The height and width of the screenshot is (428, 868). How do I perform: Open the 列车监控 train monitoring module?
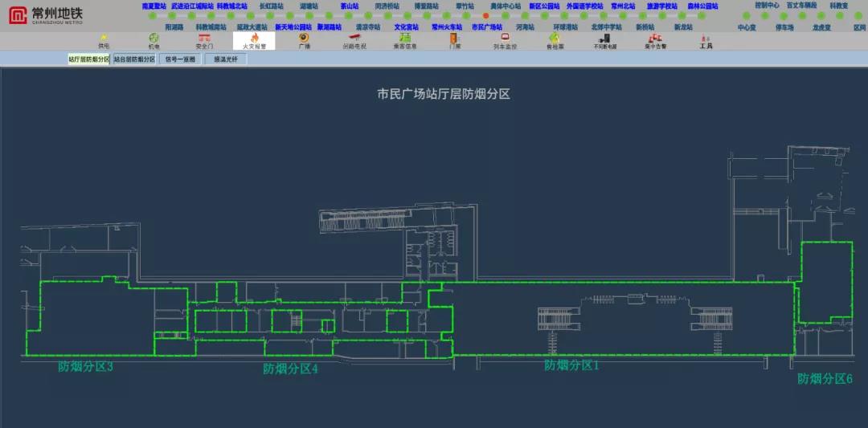pos(505,41)
